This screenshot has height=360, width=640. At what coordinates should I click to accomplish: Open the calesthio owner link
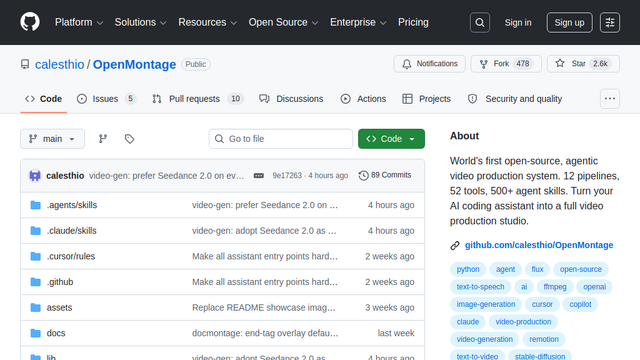(60, 64)
